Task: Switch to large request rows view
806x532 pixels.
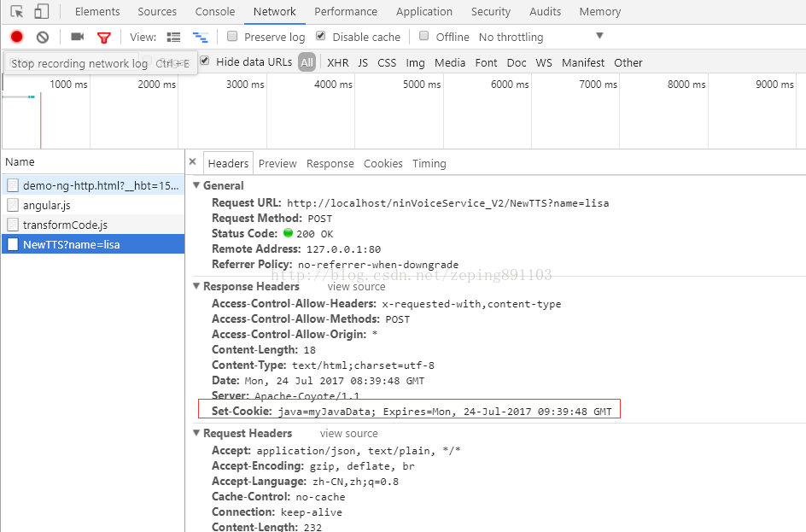Action: point(173,37)
